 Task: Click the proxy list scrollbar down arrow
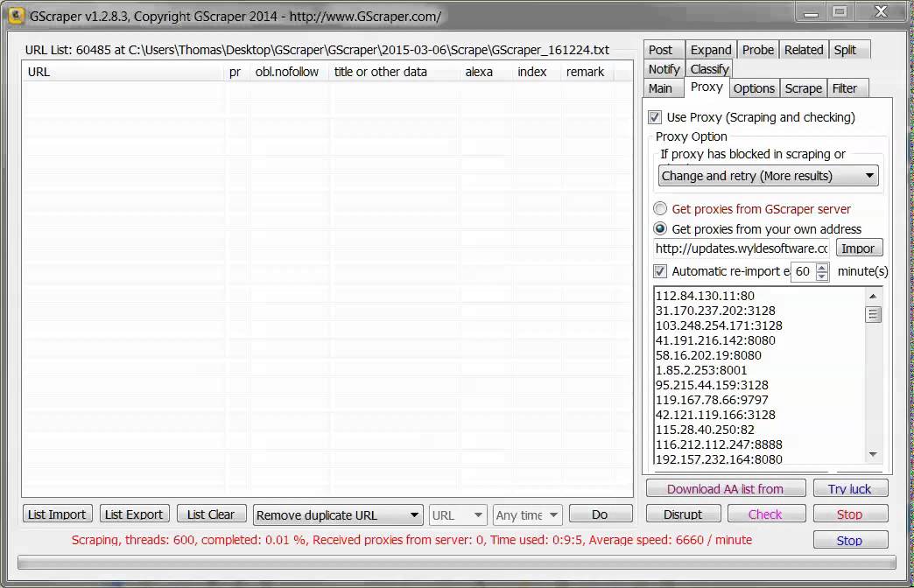point(873,454)
